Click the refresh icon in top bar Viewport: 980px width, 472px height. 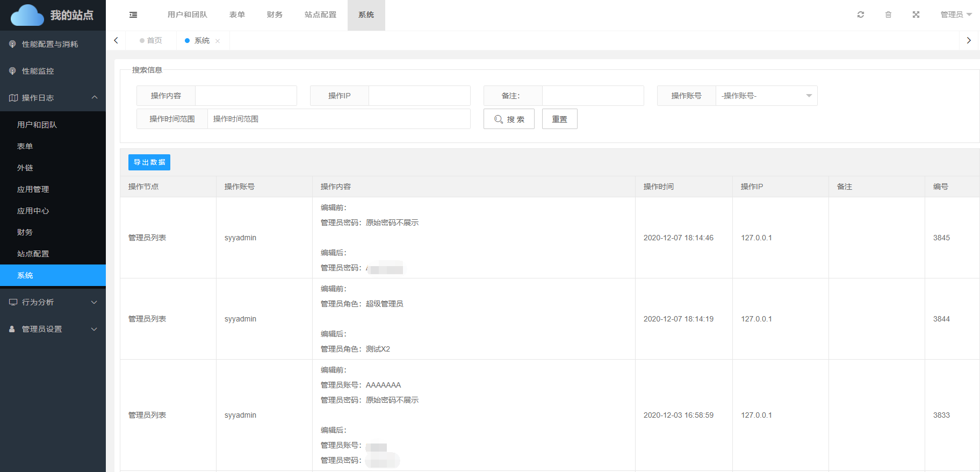[861, 15]
